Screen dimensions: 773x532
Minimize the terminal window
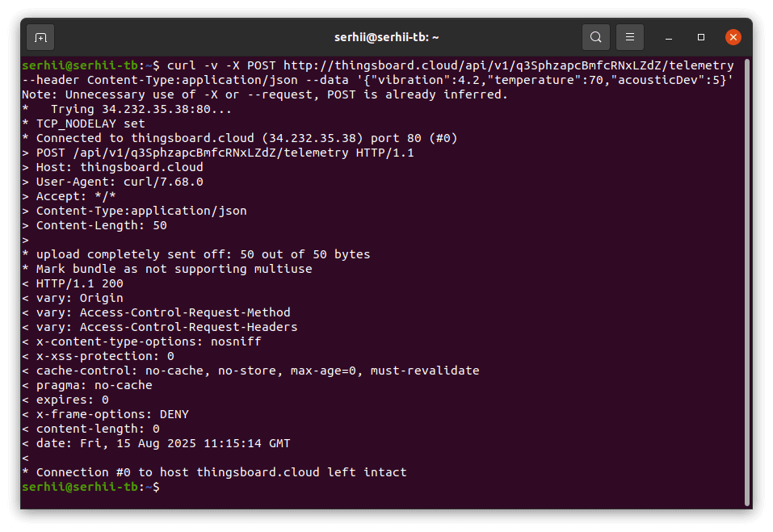pos(669,37)
